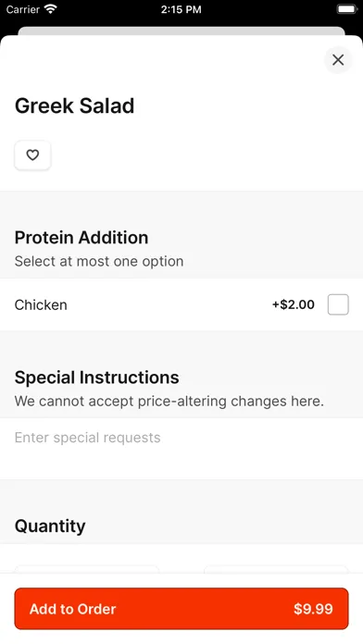The image size is (363, 644).
Task: Check the Chicken protein addition box
Action: [338, 304]
